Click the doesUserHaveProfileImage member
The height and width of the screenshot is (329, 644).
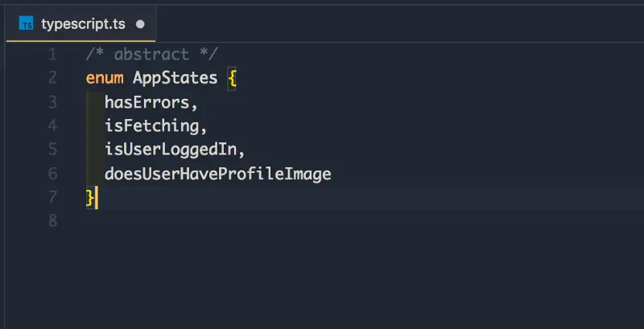[217, 174]
